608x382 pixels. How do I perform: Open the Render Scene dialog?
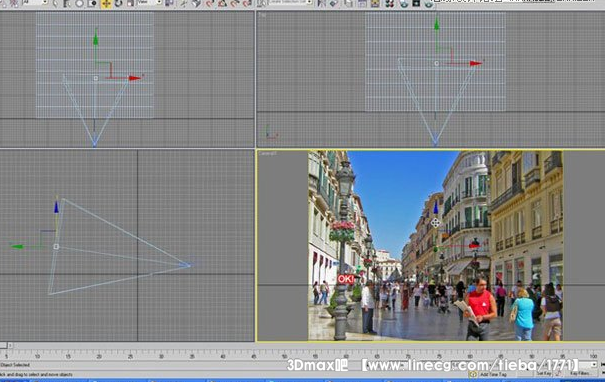click(404, 4)
